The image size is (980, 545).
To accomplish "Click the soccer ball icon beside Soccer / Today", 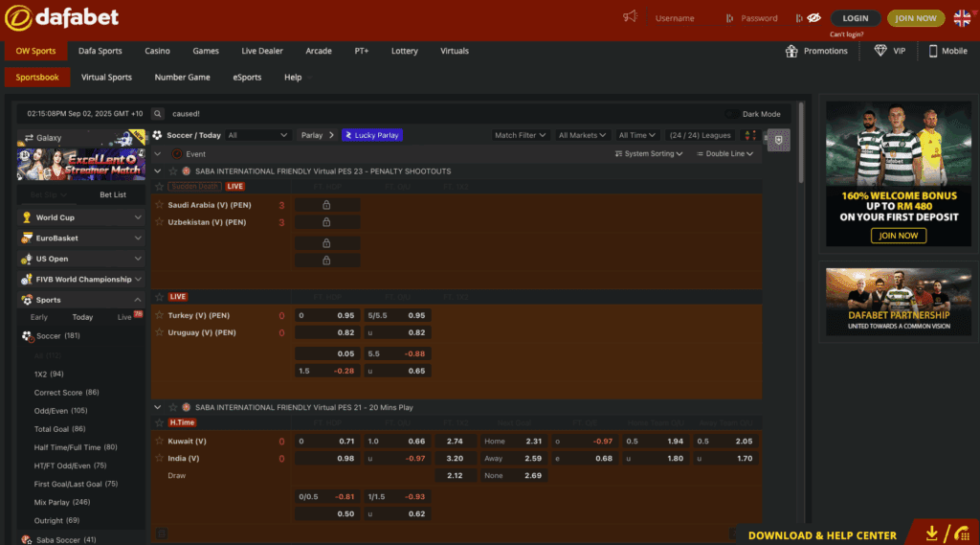I will [158, 135].
